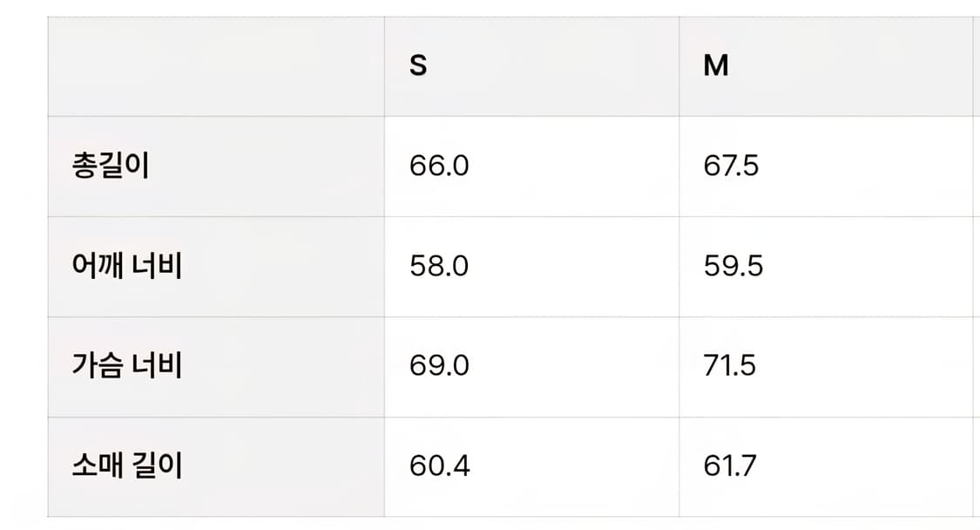Click the M size column header
The width and height of the screenshot is (980, 530).
click(x=716, y=66)
